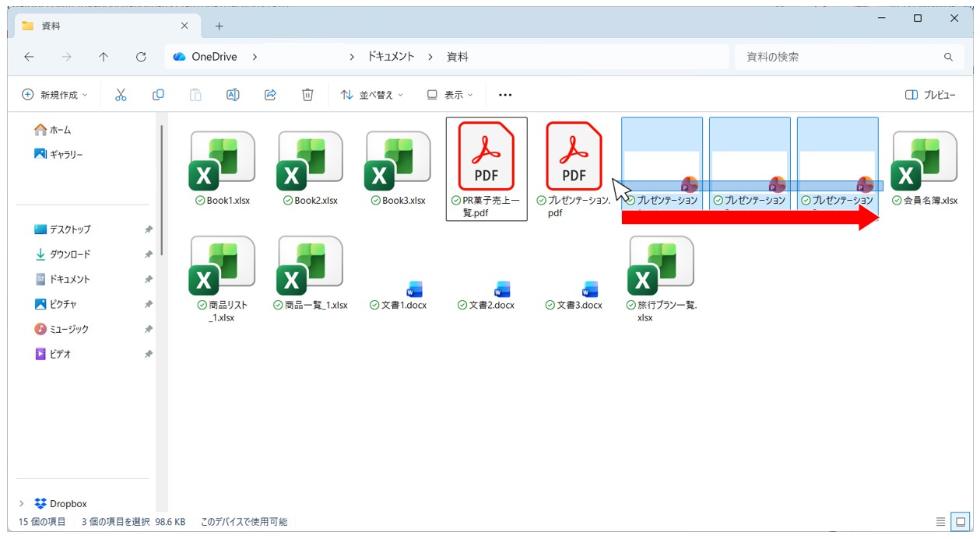This screenshot has height=539, width=980.
Task: Open the 表示 view menu
Action: point(450,95)
